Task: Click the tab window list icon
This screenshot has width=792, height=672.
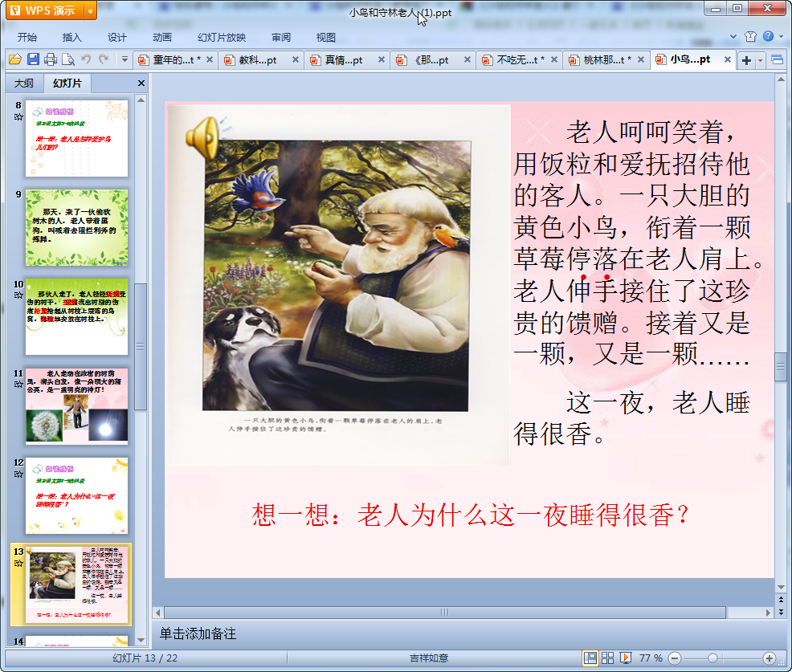Action: click(778, 60)
